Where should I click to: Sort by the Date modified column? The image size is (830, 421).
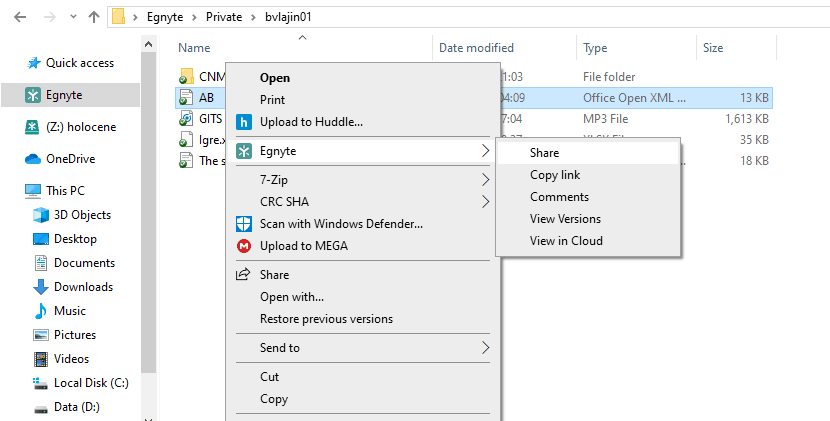tap(476, 48)
